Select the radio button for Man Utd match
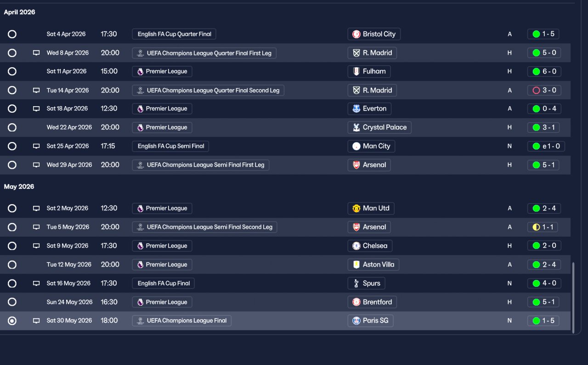588x365 pixels. (x=12, y=208)
